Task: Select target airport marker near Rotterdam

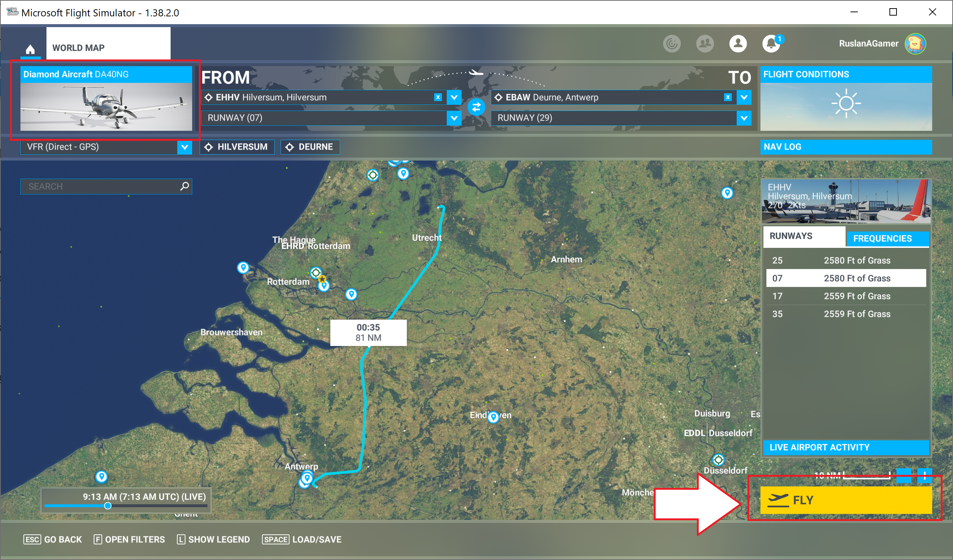Action: tap(316, 272)
